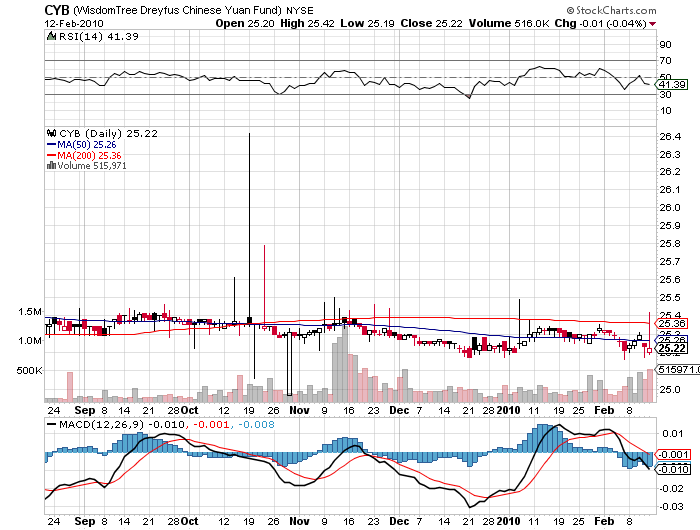Click Nov on the MACD panel date axis
Image resolution: width=700 pixels, height=530 pixels.
point(299,521)
